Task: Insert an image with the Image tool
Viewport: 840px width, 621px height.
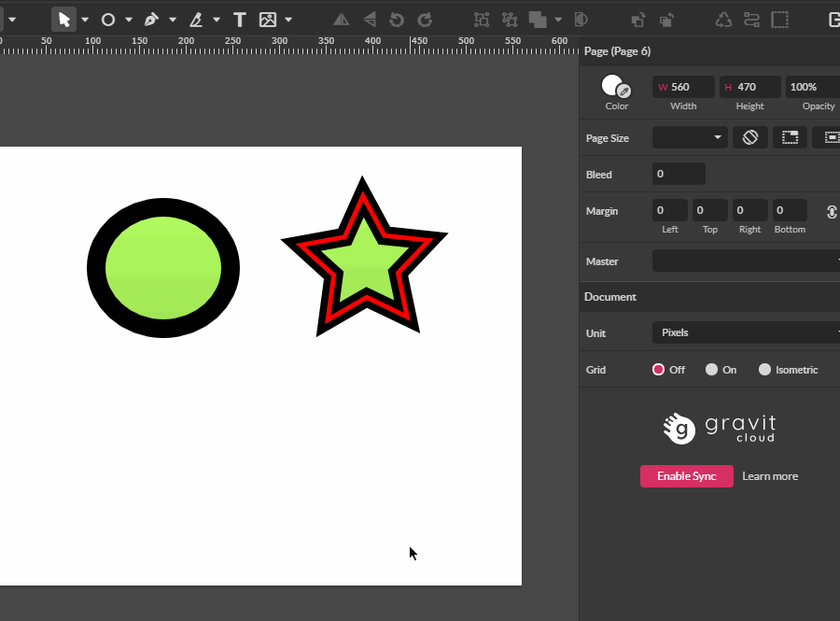Action: (271, 19)
